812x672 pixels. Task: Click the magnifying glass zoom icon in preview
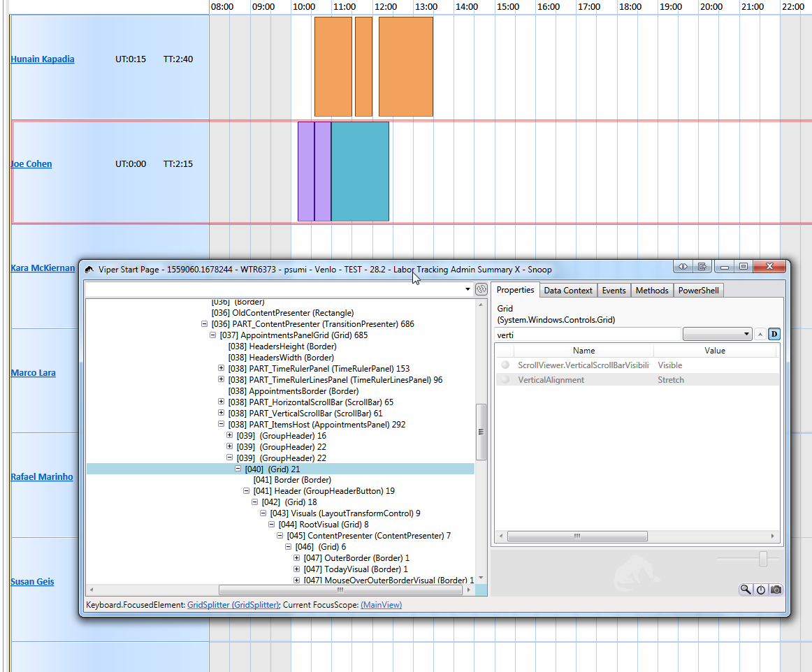point(746,590)
